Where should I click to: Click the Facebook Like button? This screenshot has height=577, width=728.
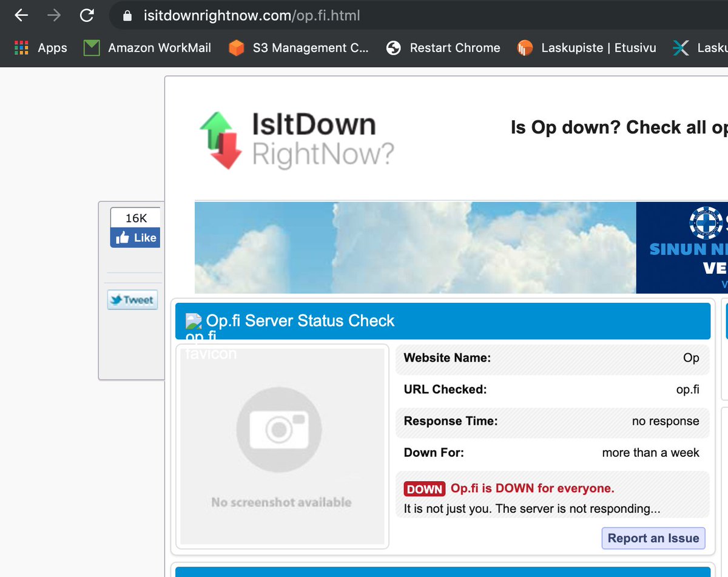pos(135,238)
